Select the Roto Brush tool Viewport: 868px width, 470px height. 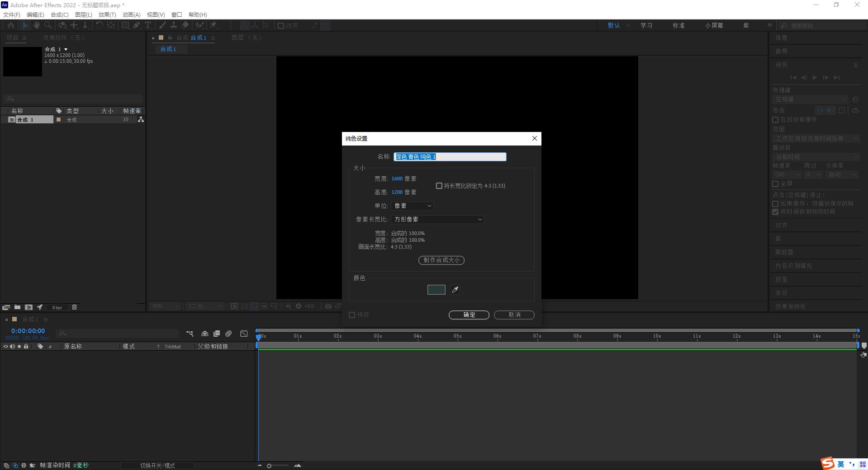pyautogui.click(x=199, y=25)
